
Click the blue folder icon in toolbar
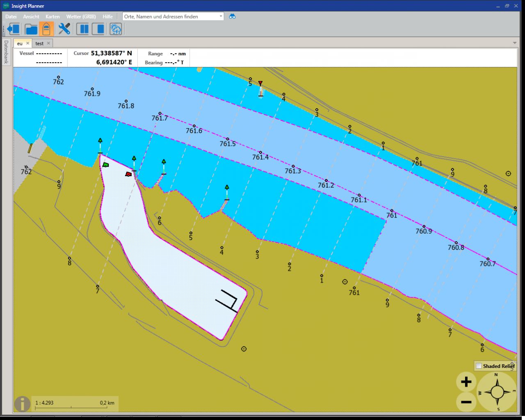31,29
